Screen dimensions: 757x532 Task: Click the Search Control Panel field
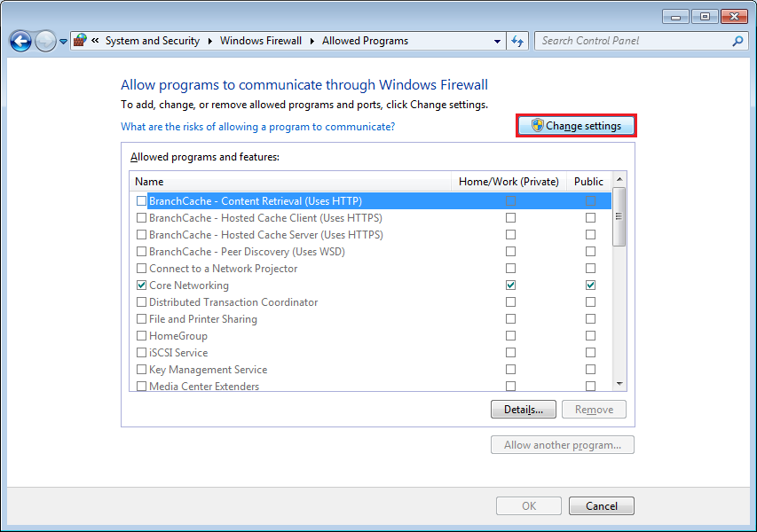point(634,41)
